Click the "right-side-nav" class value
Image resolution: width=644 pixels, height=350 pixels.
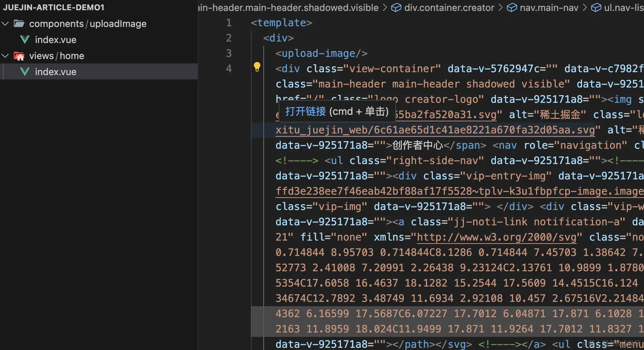point(435,161)
